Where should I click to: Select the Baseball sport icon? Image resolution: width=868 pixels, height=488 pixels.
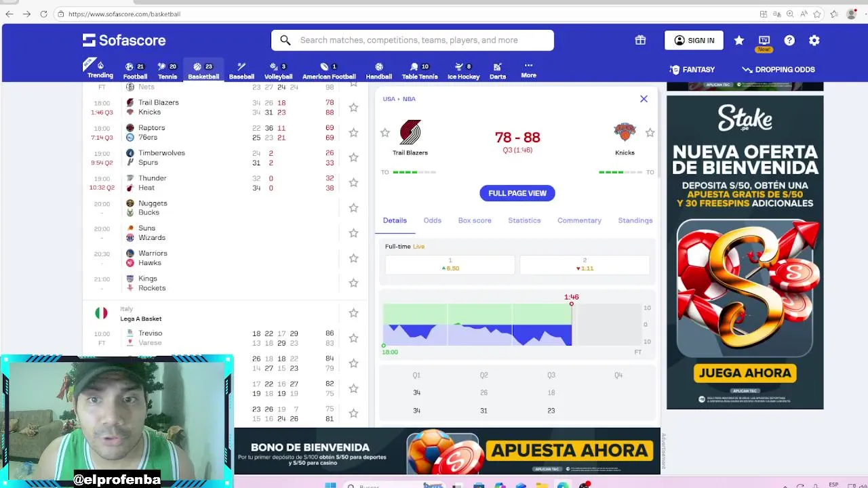point(241,70)
